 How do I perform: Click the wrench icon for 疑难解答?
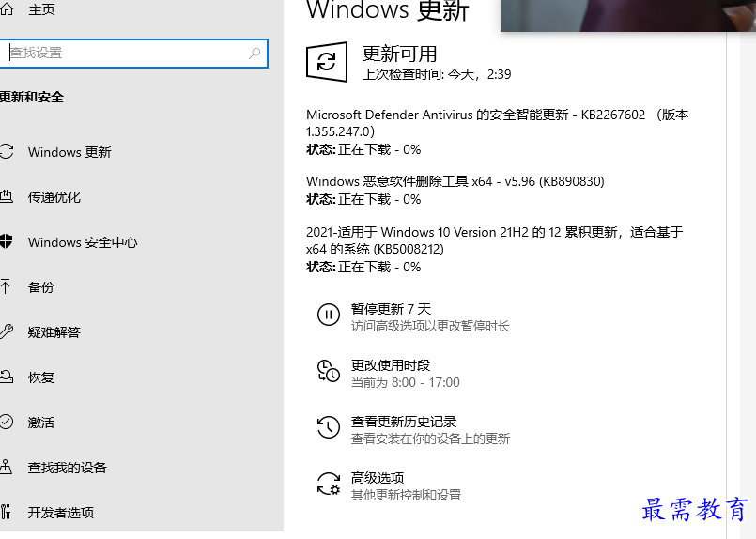tap(7, 331)
